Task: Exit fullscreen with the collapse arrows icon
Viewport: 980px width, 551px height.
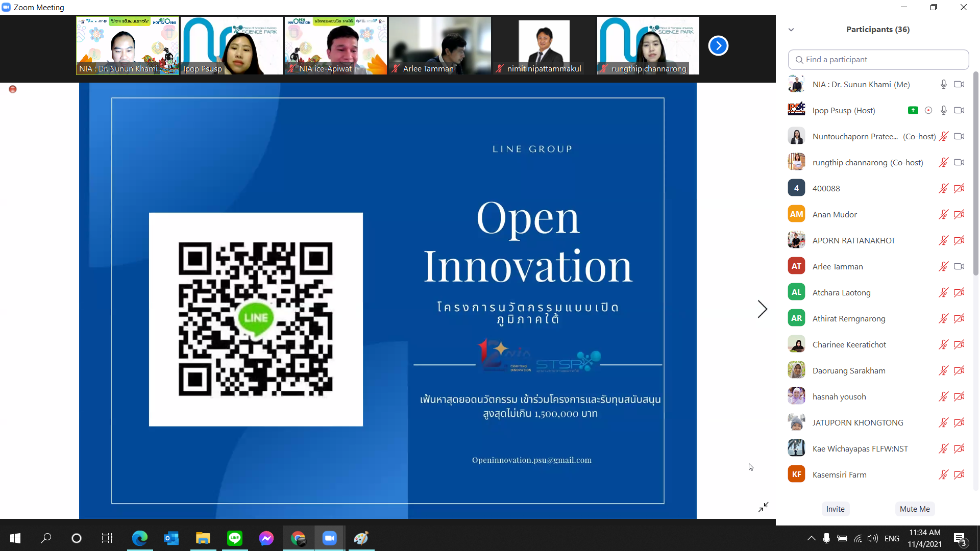Action: 763,507
